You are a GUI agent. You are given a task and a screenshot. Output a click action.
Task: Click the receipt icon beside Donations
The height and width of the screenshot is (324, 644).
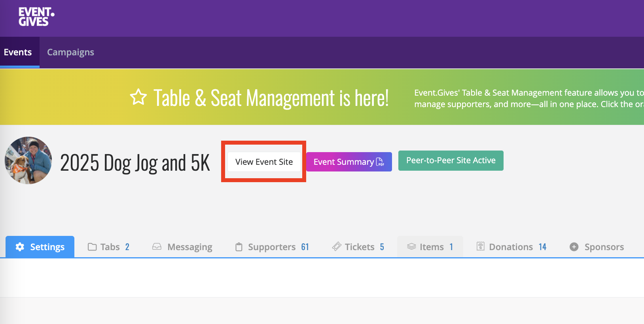coord(480,247)
